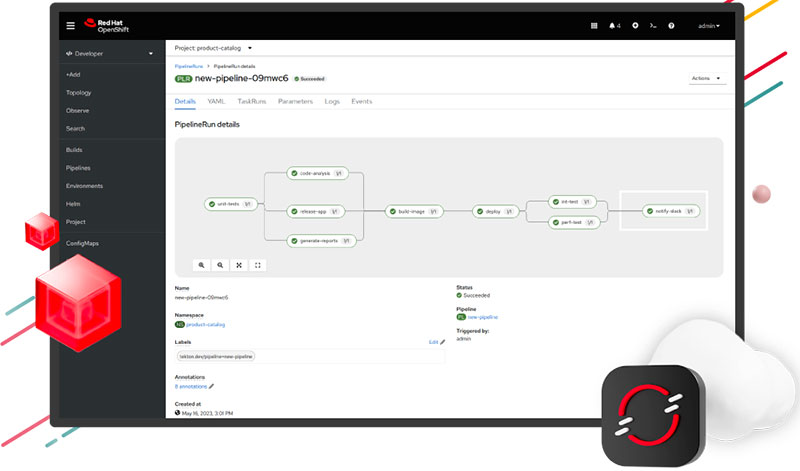The image size is (800, 471).
Task: Reset the pipeline graph view
Action: (258, 265)
